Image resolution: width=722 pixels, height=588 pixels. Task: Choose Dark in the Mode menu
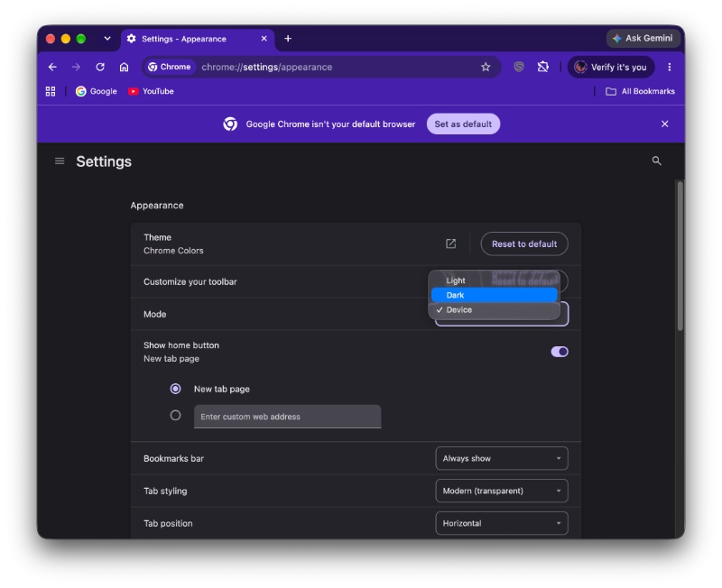[x=494, y=296]
